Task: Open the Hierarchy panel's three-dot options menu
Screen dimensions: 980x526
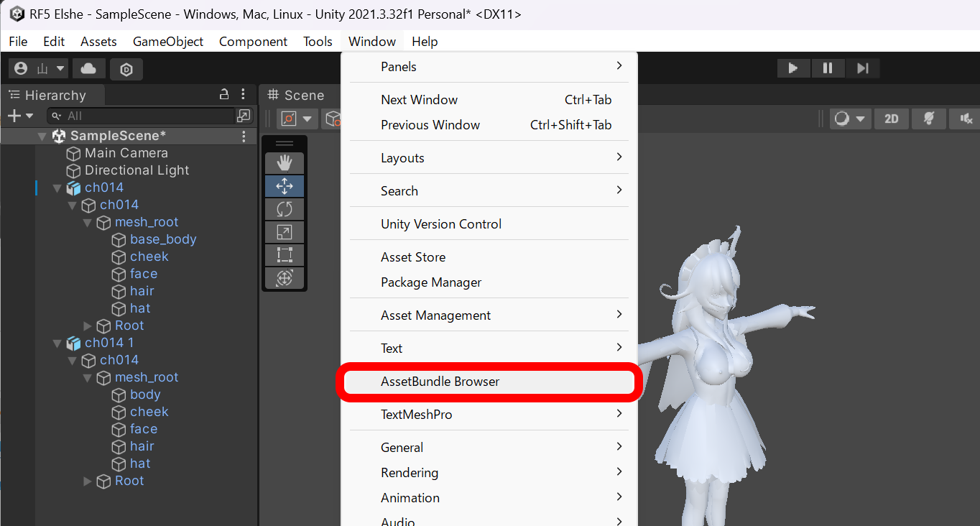Action: 244,94
